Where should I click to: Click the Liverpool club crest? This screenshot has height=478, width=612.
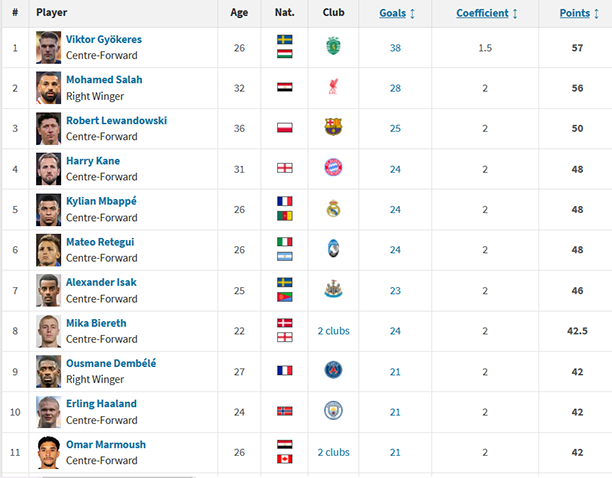click(x=334, y=87)
